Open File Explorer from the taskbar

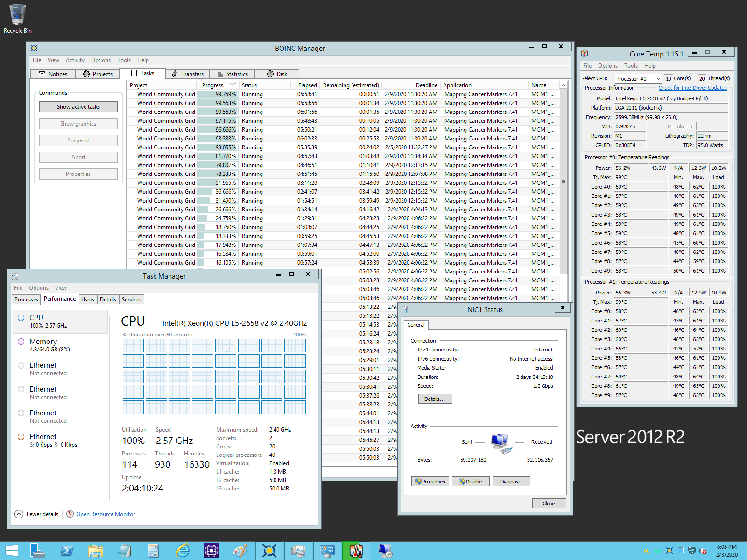pyautogui.click(x=95, y=551)
